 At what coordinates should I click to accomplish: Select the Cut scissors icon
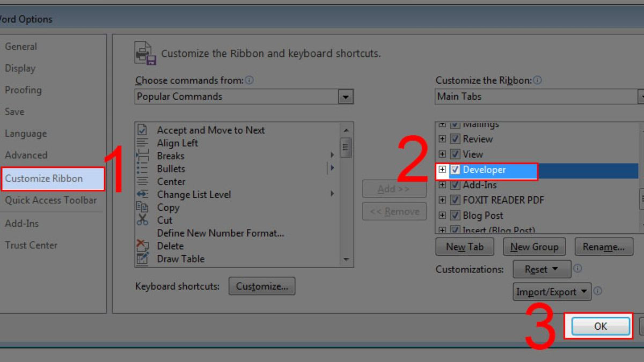coord(142,220)
